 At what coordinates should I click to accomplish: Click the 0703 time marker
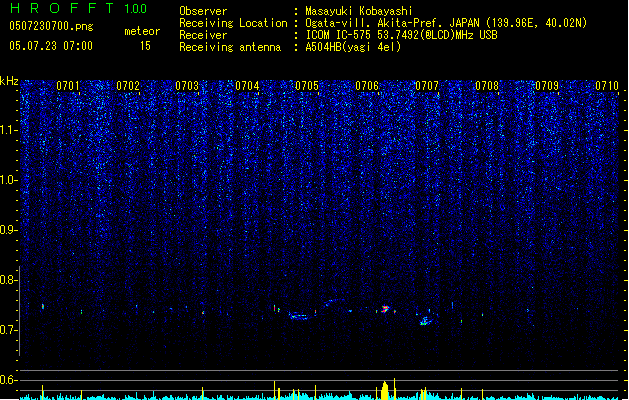point(187,86)
